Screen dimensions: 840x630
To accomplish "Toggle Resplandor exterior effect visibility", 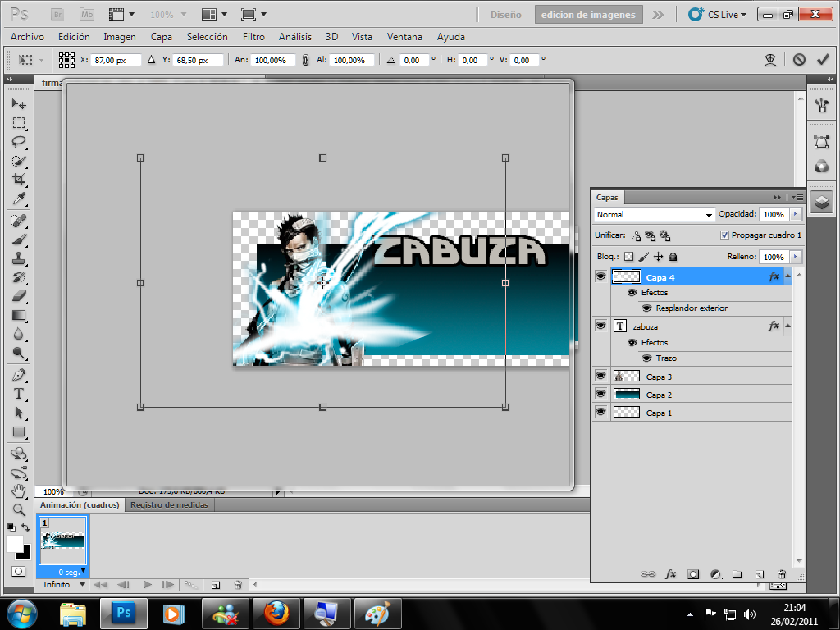I will 646,308.
